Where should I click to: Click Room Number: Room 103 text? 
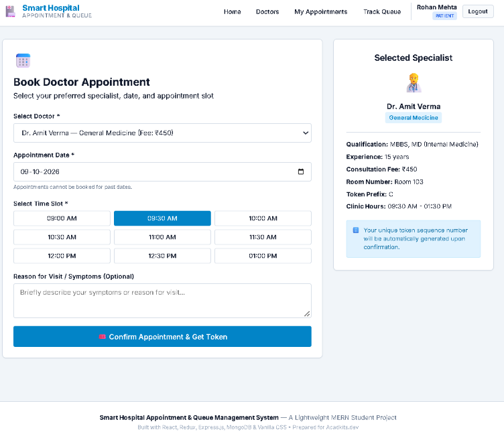[x=385, y=182]
